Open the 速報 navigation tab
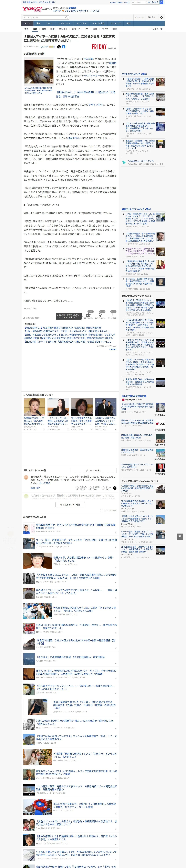This screenshot has width=186, height=868. (x=38, y=23)
